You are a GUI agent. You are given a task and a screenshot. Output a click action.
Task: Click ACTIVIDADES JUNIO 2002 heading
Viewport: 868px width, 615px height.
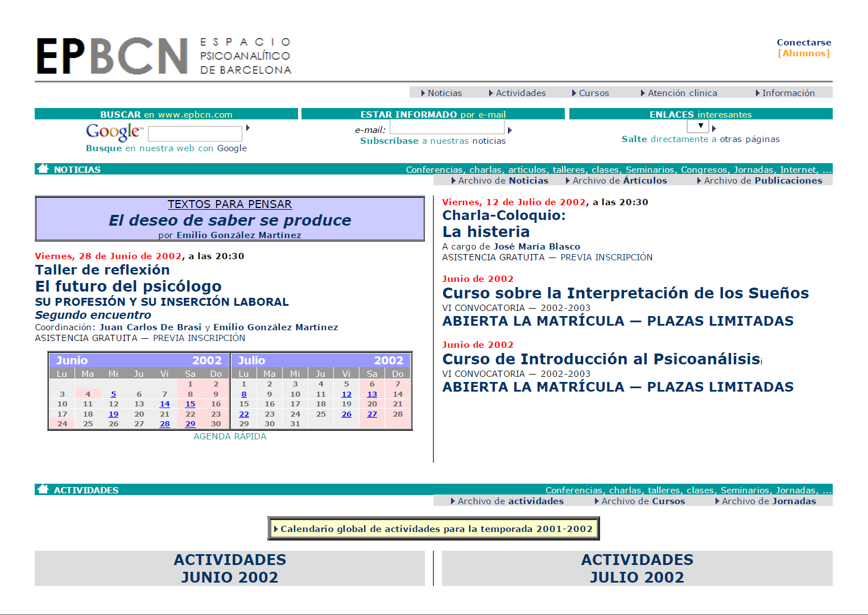click(230, 568)
